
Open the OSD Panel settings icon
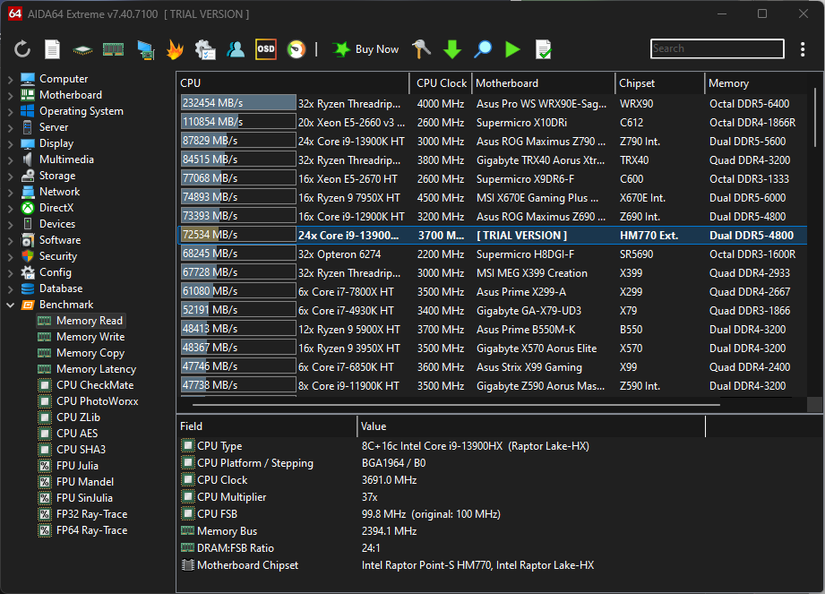tap(265, 49)
